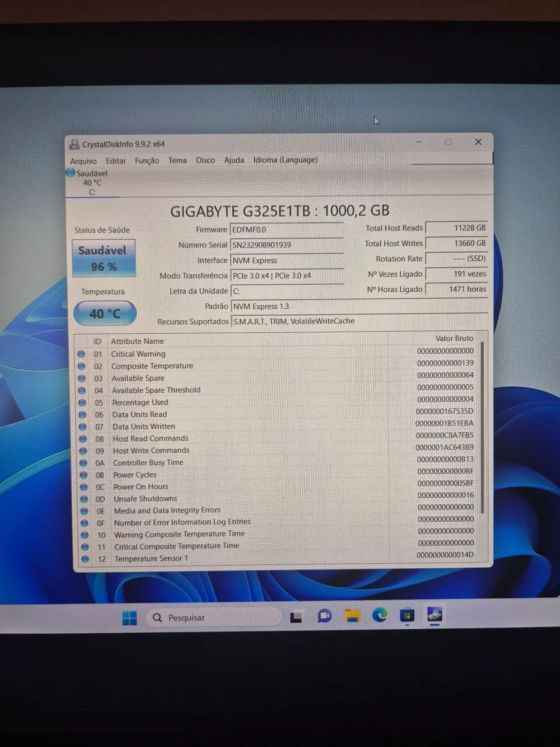Open the Idioma (Language) menu
The image size is (560, 747).
click(285, 159)
